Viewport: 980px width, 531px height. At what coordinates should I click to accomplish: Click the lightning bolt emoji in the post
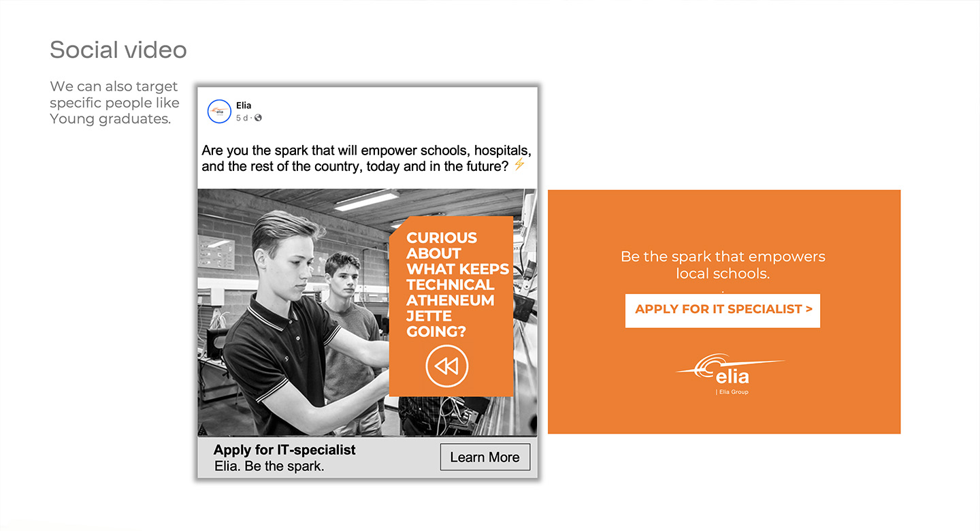tap(519, 165)
